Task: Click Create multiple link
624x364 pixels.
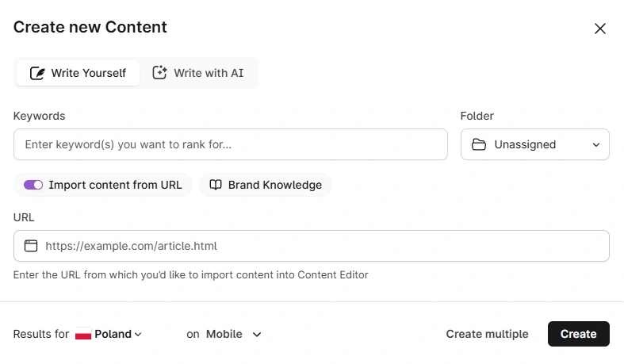Action: tap(487, 334)
